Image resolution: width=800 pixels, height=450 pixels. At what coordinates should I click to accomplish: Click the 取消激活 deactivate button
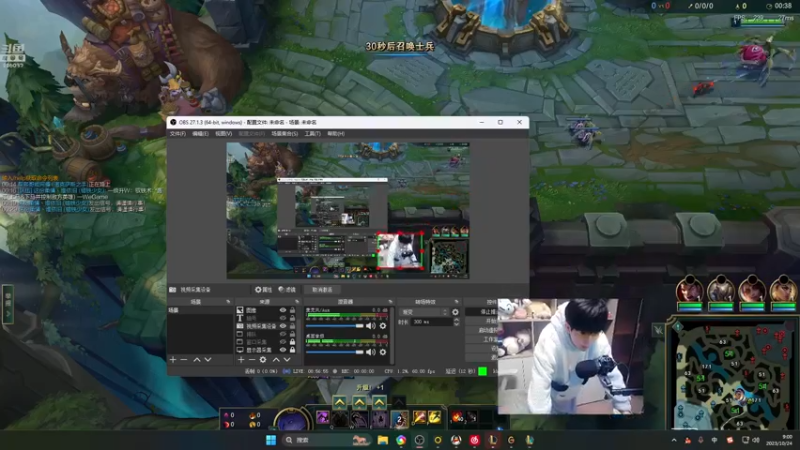pos(322,289)
